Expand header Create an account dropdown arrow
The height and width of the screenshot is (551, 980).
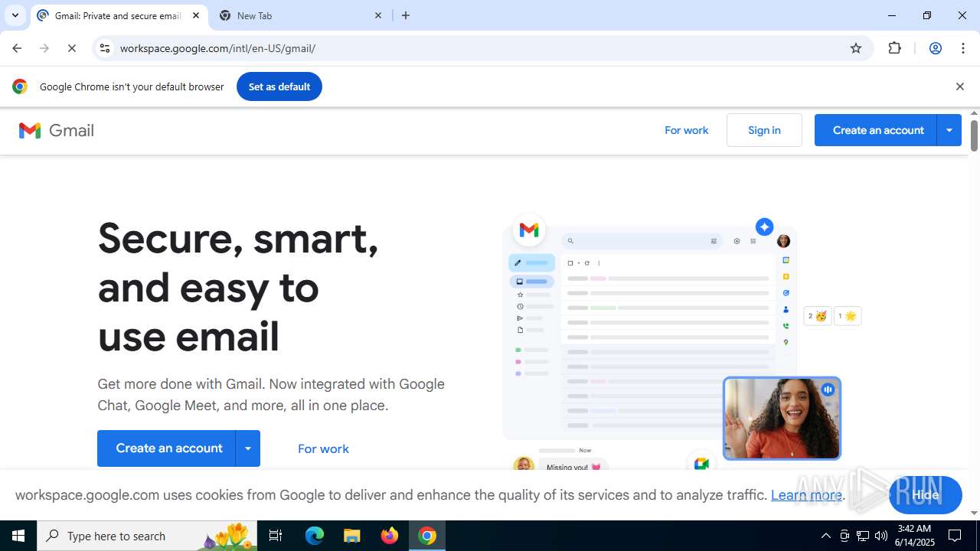click(x=949, y=130)
